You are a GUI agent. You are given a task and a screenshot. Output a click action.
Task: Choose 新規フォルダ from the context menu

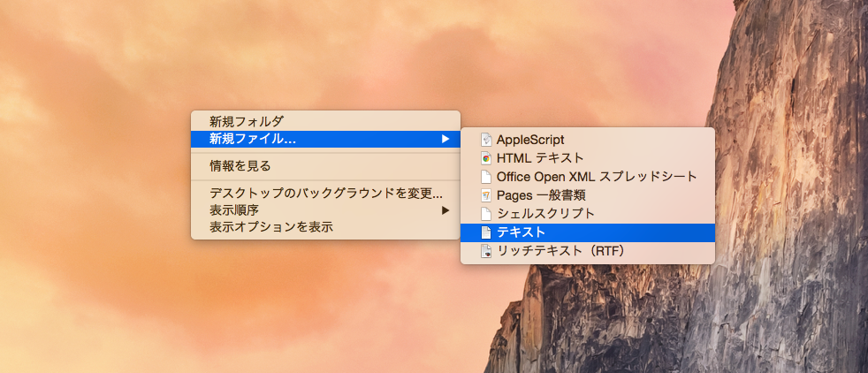click(325, 121)
